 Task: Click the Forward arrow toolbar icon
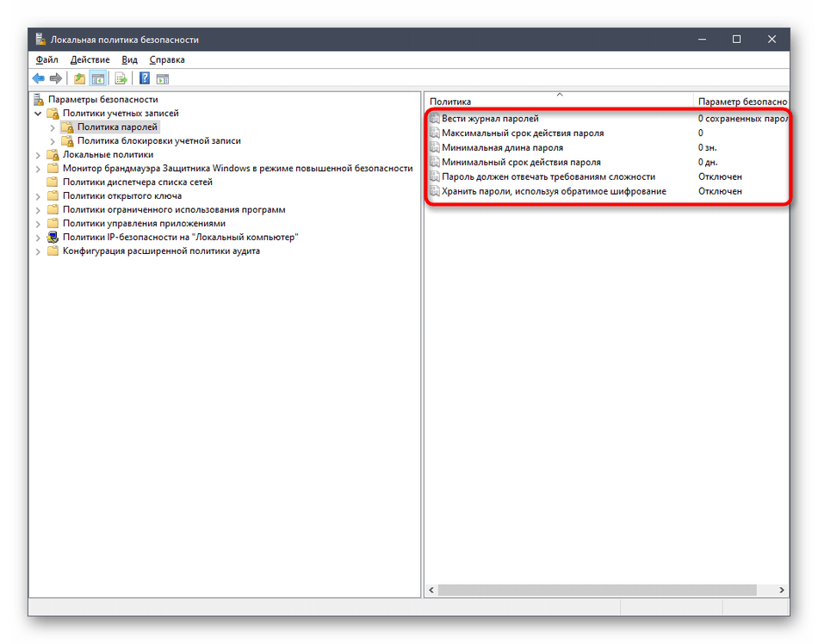[x=56, y=78]
